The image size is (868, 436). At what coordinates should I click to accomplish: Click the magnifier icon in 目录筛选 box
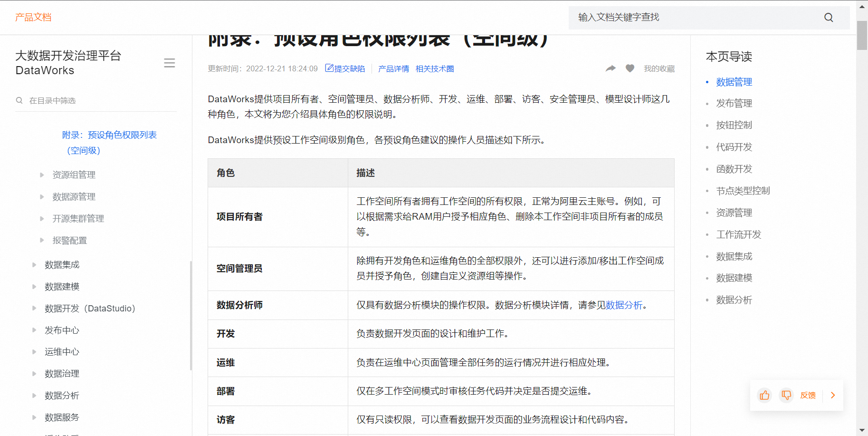point(19,100)
